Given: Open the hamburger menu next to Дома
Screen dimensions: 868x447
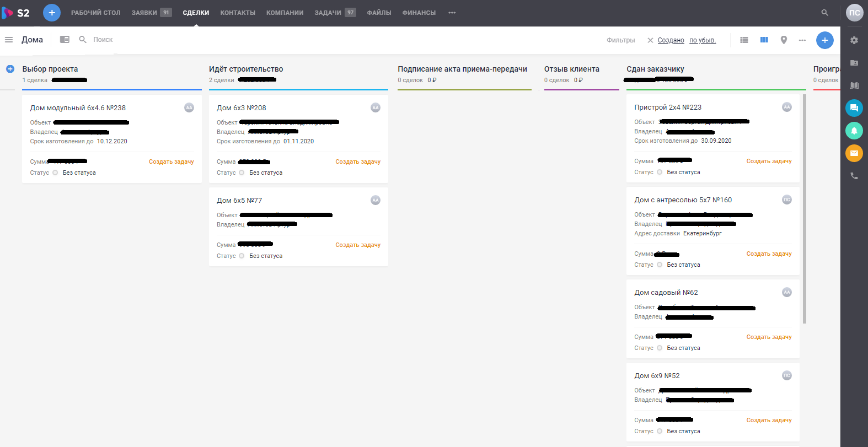Looking at the screenshot, I should 9,40.
